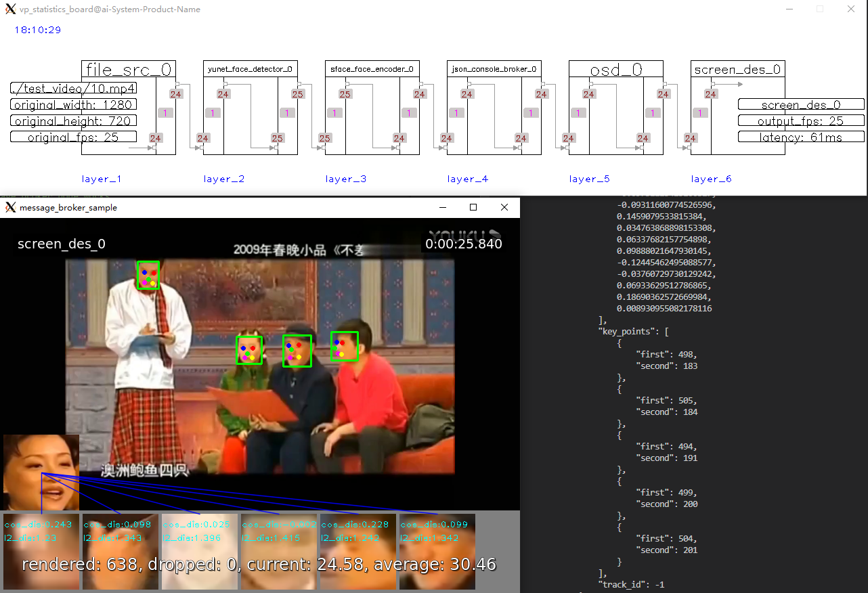Close the message_broker_sample window
This screenshot has width=868, height=593.
[x=504, y=207]
